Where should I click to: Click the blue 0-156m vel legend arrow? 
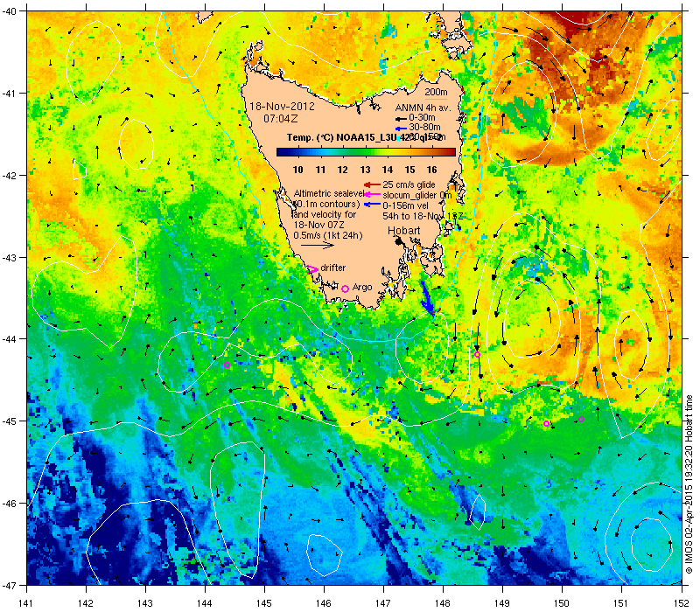click(x=371, y=205)
